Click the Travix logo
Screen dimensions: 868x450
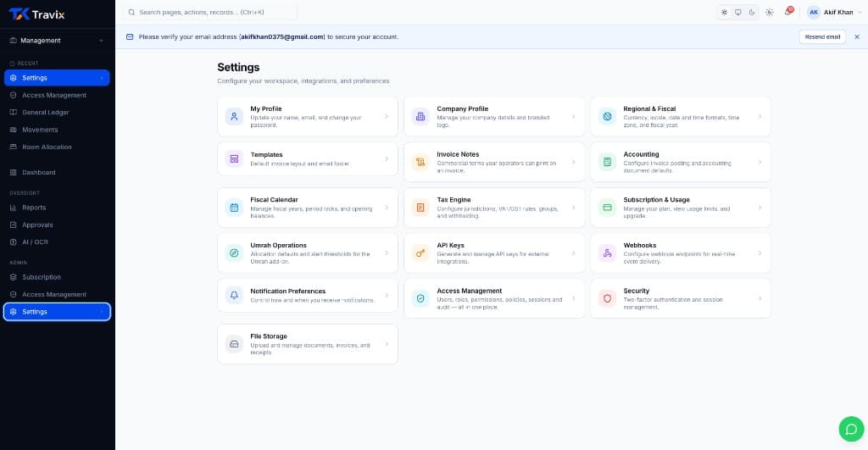pyautogui.click(x=36, y=14)
